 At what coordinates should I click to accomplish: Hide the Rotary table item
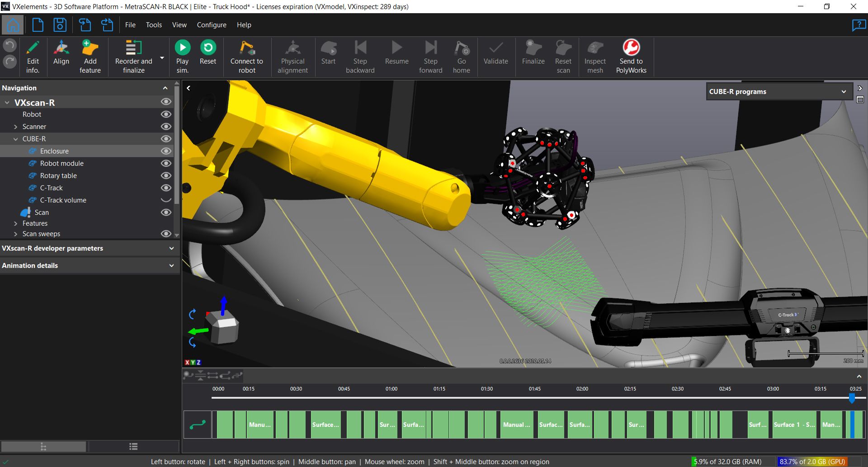(166, 175)
